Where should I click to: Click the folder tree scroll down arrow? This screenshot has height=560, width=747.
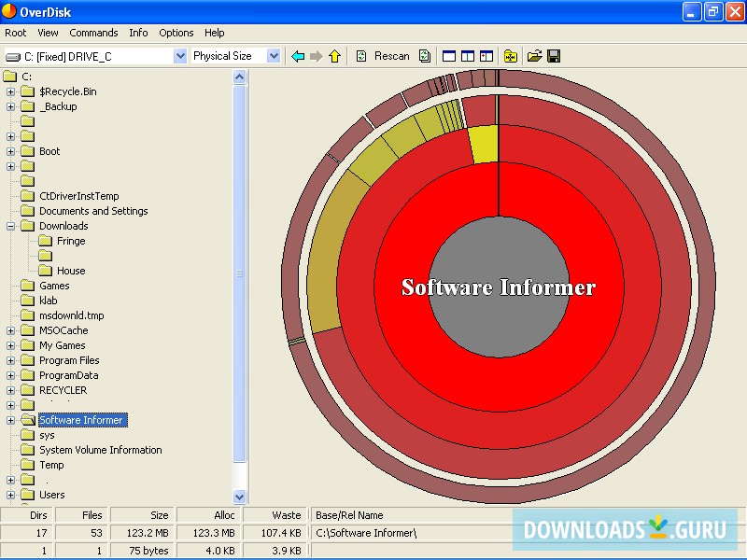(239, 497)
